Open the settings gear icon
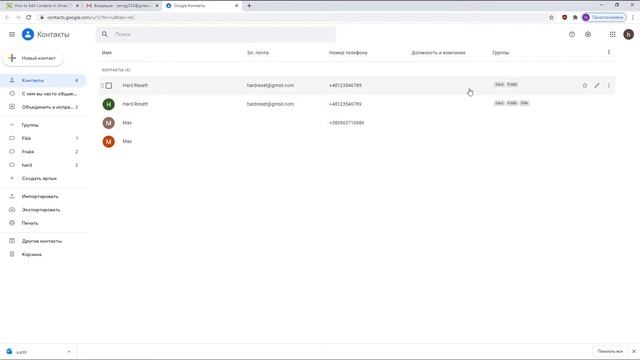 (x=588, y=35)
